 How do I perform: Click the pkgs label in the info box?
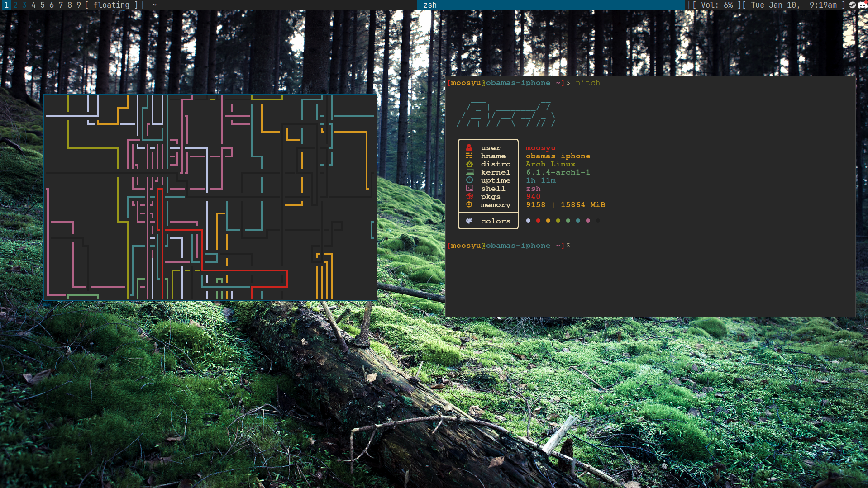(491, 197)
